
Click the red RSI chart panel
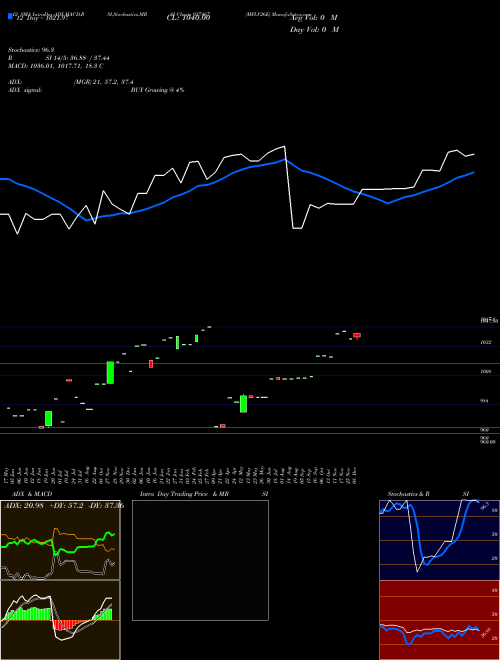[439, 620]
